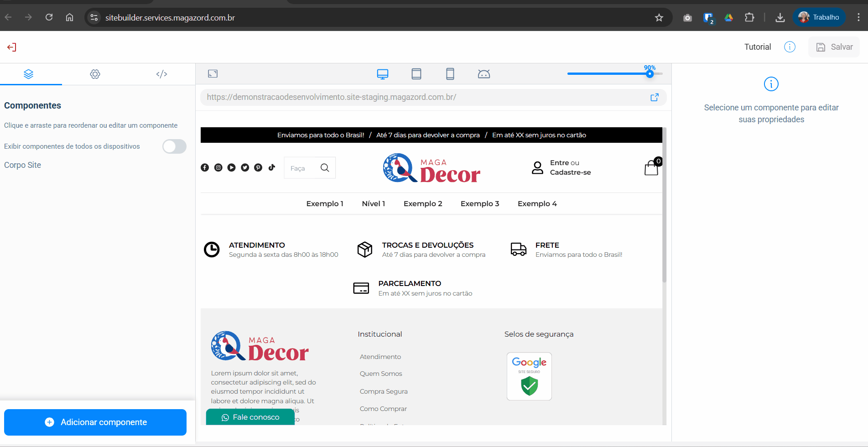Click the staging URL address field
Screen dimensions: 868x447
pyautogui.click(x=433, y=97)
